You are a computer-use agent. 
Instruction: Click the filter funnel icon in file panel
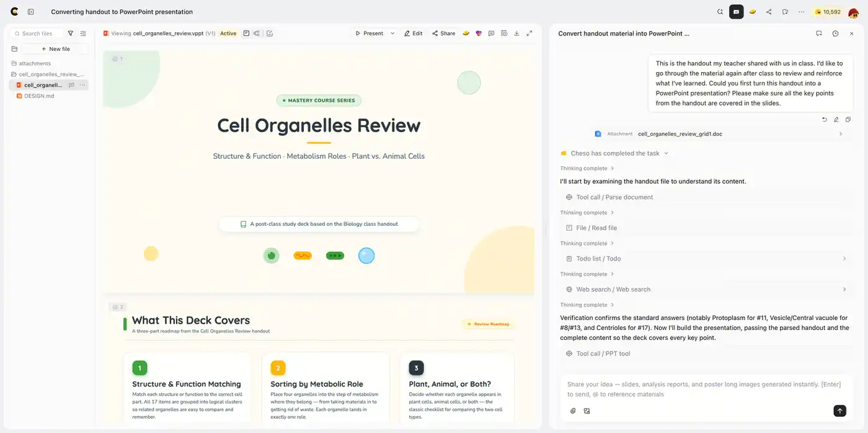click(71, 33)
